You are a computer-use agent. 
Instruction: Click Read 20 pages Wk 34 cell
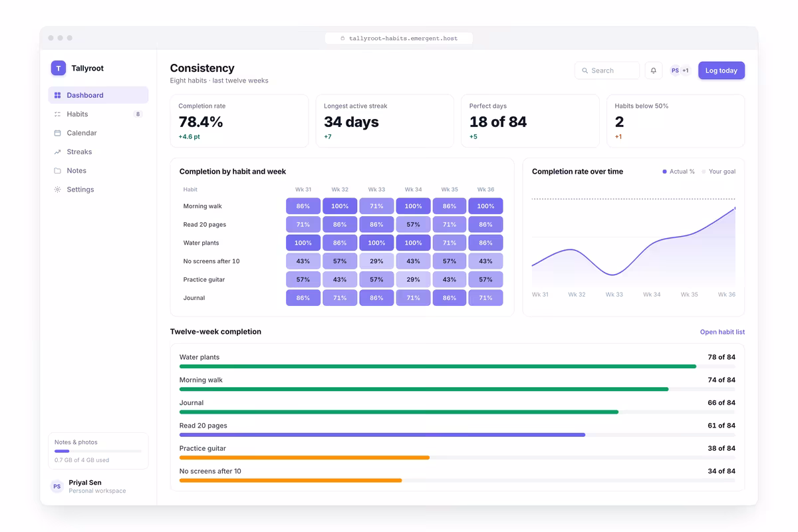(x=413, y=225)
